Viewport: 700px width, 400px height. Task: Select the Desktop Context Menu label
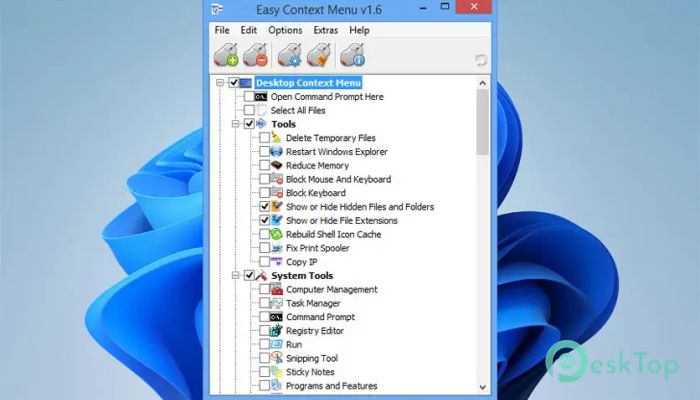click(308, 83)
